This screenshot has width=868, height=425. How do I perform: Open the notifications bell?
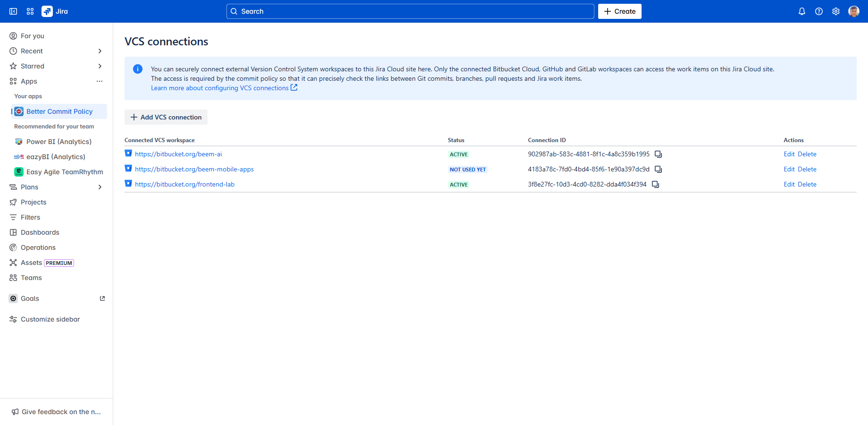(x=802, y=11)
